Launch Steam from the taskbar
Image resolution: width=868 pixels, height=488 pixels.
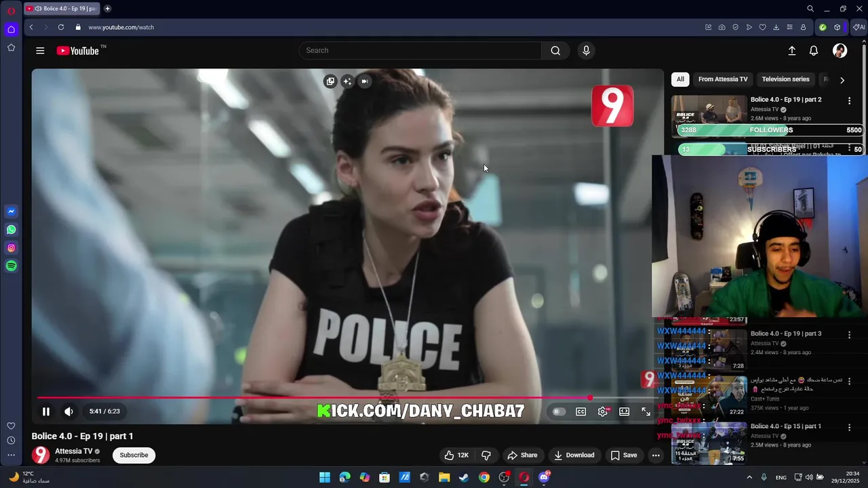click(464, 477)
